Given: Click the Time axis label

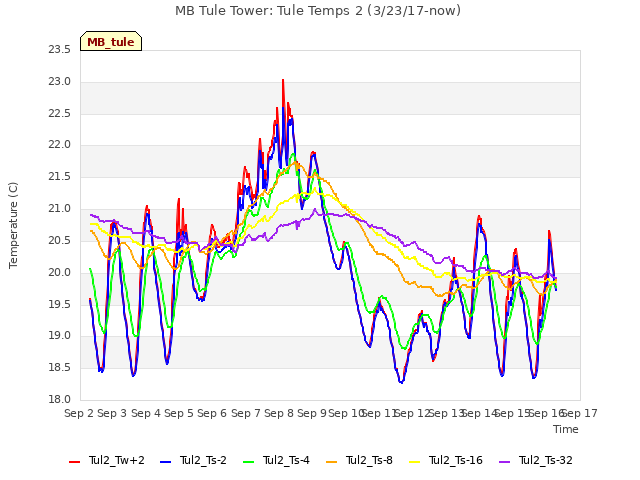Looking at the screenshot, I should [566, 429].
